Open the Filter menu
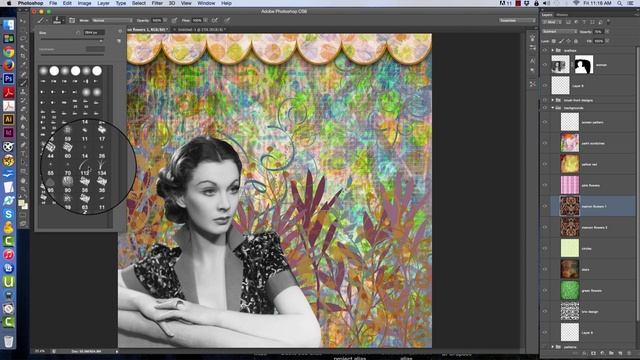640x360 pixels. click(157, 3)
